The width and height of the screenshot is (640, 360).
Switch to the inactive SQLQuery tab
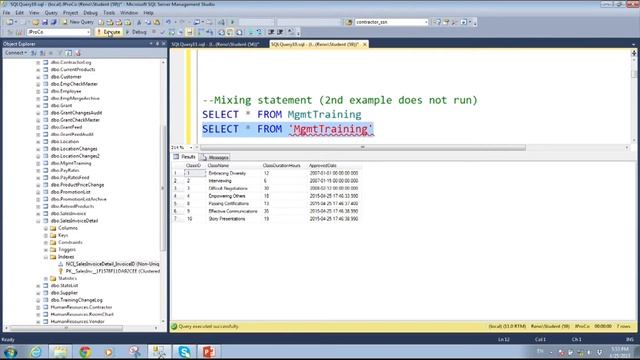(216, 44)
